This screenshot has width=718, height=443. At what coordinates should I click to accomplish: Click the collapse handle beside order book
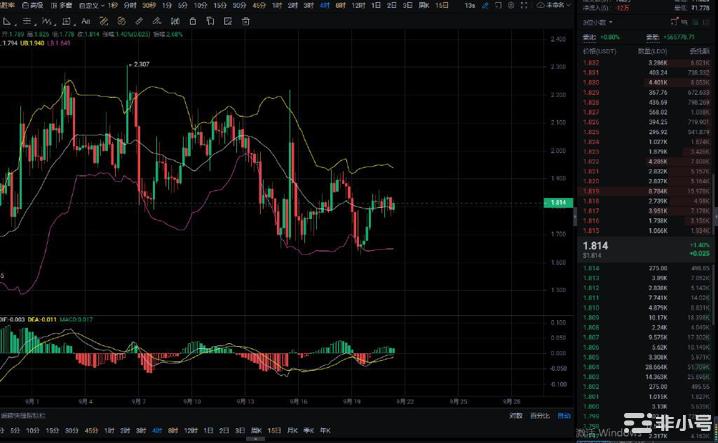(575, 216)
